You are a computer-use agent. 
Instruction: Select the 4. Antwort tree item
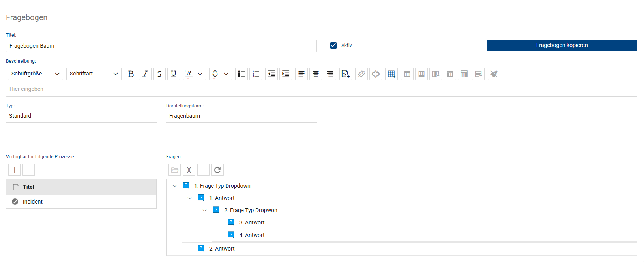click(x=252, y=235)
